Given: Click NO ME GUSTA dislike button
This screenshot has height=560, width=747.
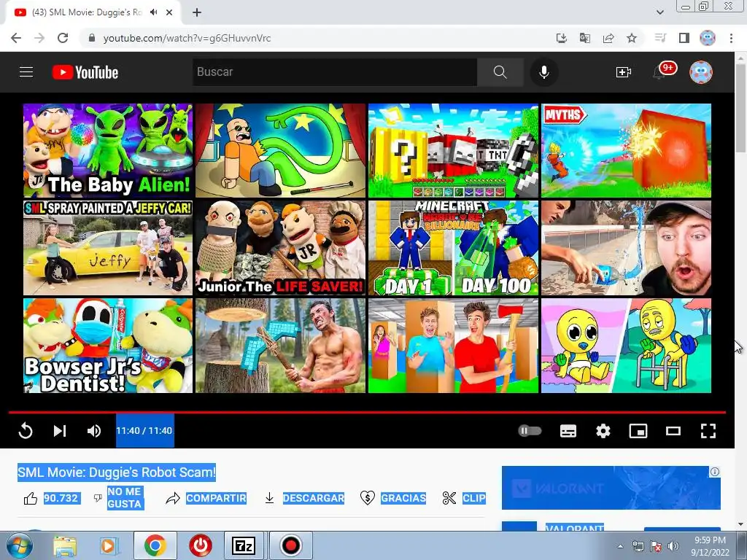Looking at the screenshot, I should pyautogui.click(x=119, y=498).
